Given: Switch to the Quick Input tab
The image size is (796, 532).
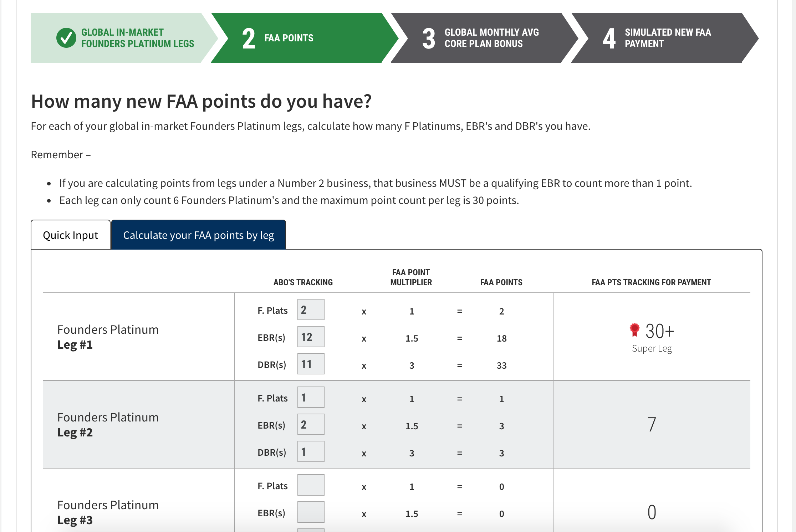Looking at the screenshot, I should pos(71,235).
